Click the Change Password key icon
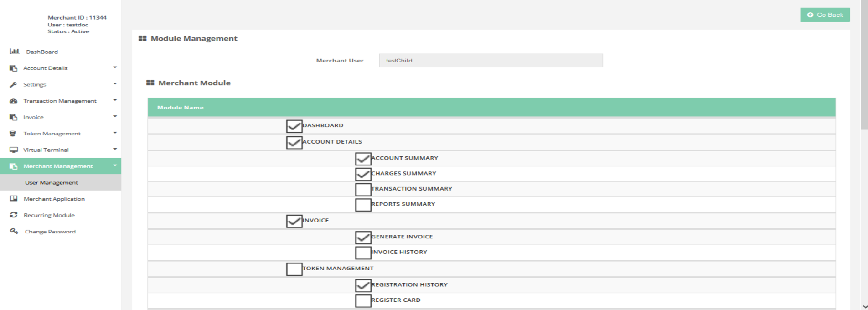 pyautogui.click(x=14, y=231)
